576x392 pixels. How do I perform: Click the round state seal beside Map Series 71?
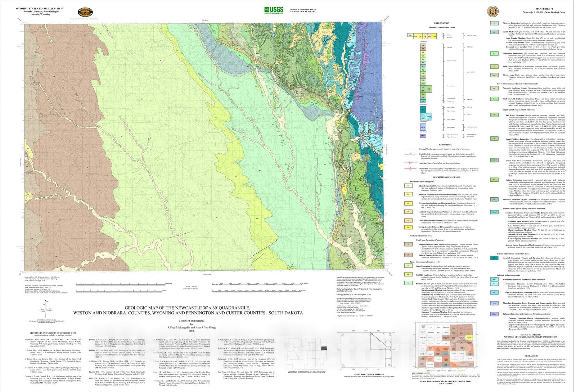coord(493,11)
